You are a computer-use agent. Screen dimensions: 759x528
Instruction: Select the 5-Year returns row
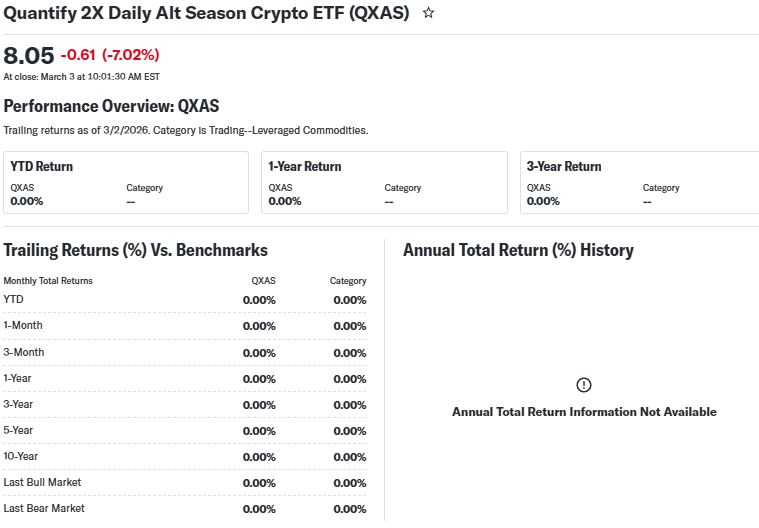[185, 431]
